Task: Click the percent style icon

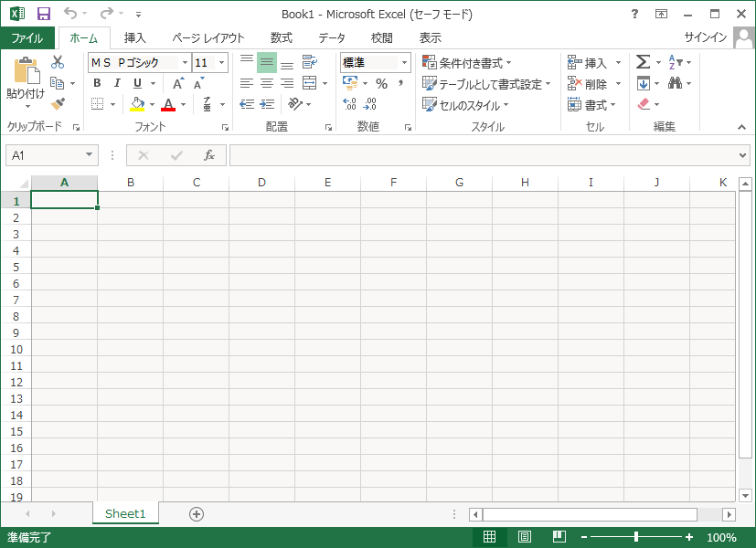Action: click(381, 84)
